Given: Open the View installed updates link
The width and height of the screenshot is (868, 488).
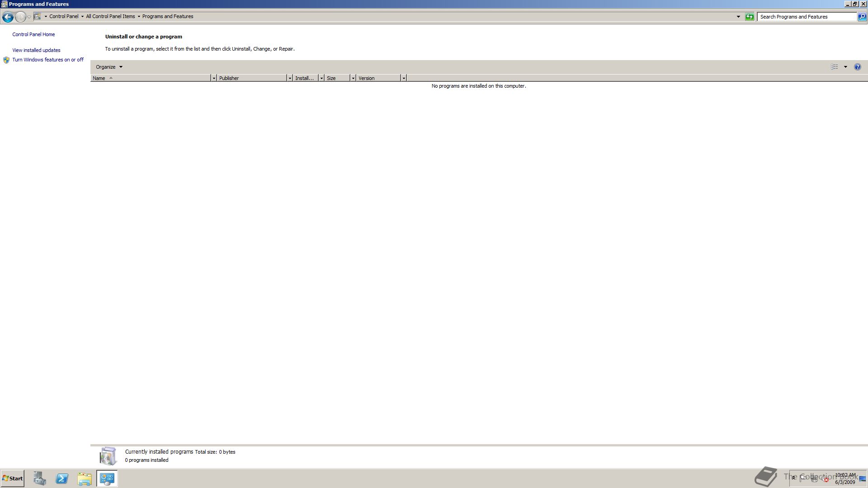Looking at the screenshot, I should point(36,50).
